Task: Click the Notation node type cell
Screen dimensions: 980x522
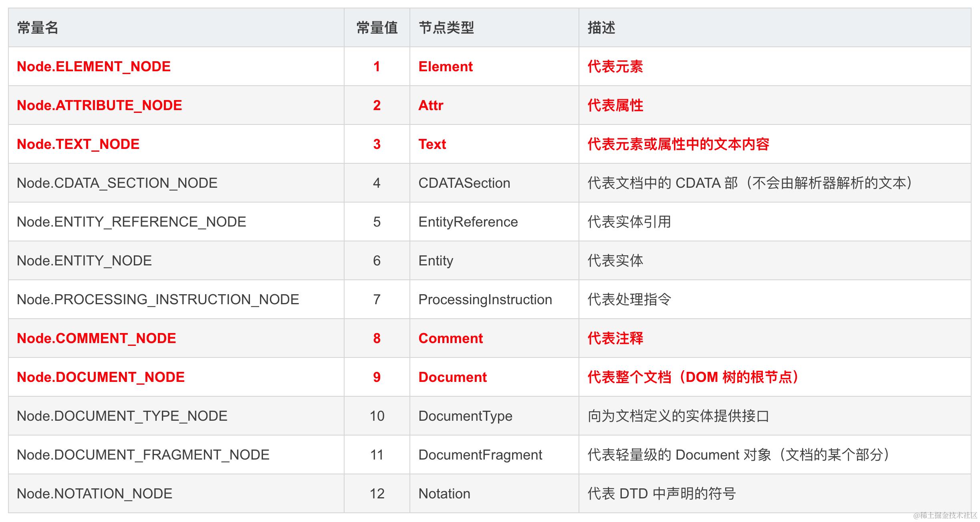Action: pos(444,494)
